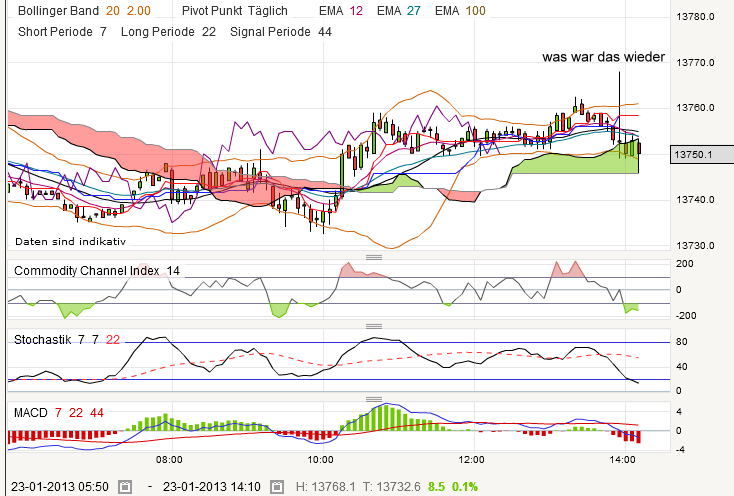
Task: Grab the divider handle above Stochastik panel
Action: coord(374,326)
